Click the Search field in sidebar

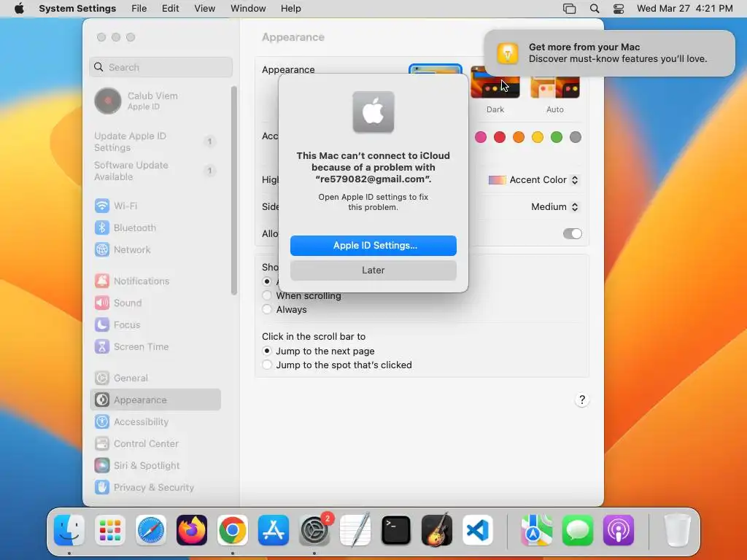161,67
